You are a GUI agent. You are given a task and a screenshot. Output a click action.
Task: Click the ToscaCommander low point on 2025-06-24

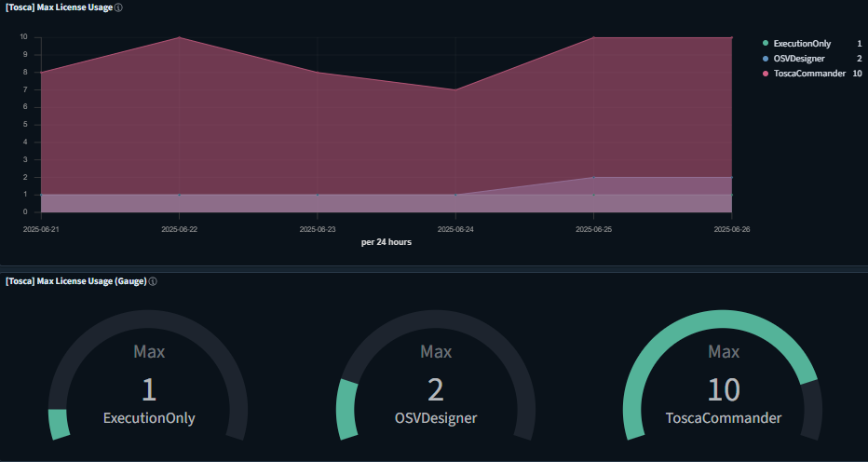click(x=455, y=89)
